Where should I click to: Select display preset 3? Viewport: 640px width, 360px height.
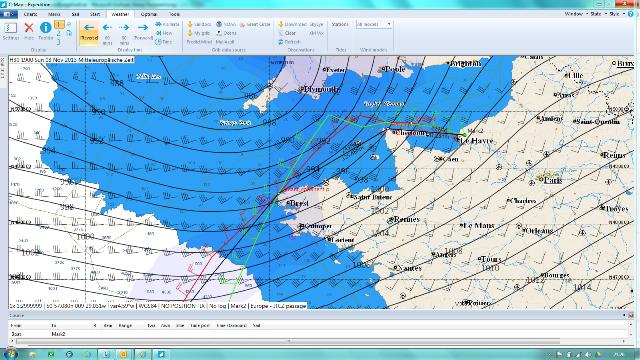[x=58, y=42]
